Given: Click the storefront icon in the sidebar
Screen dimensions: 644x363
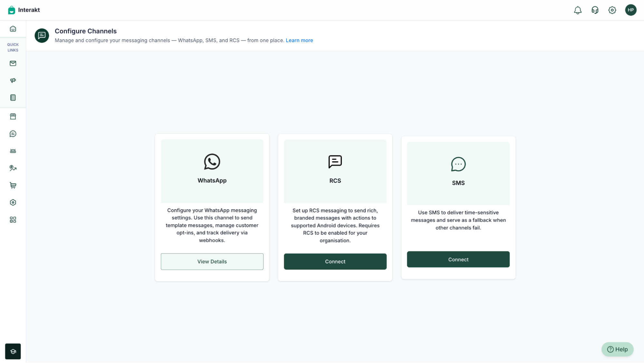Looking at the screenshot, I should point(13,116).
